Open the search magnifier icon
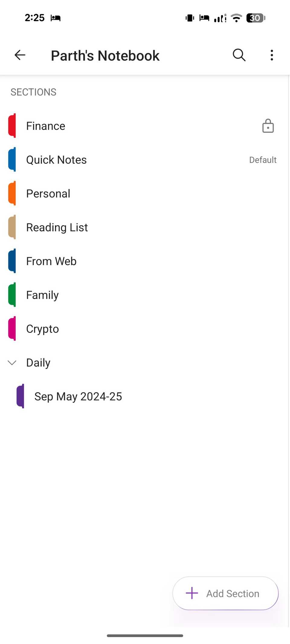This screenshot has width=290, height=644. pos(239,55)
